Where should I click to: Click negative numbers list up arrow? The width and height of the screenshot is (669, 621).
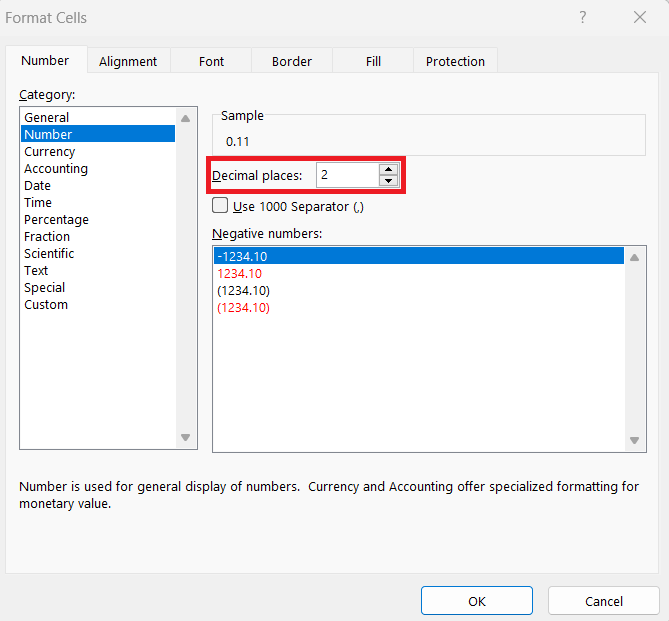(634, 257)
